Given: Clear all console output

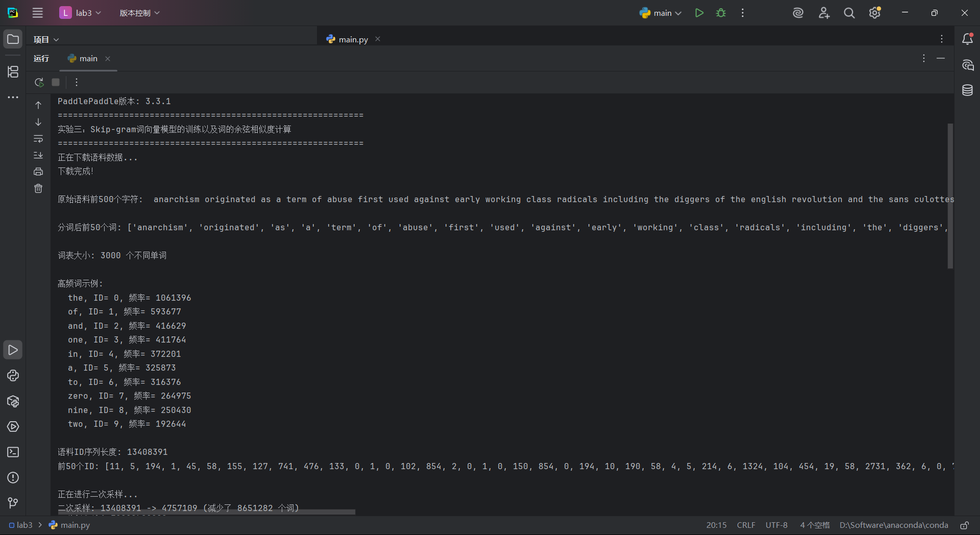Looking at the screenshot, I should pyautogui.click(x=38, y=188).
